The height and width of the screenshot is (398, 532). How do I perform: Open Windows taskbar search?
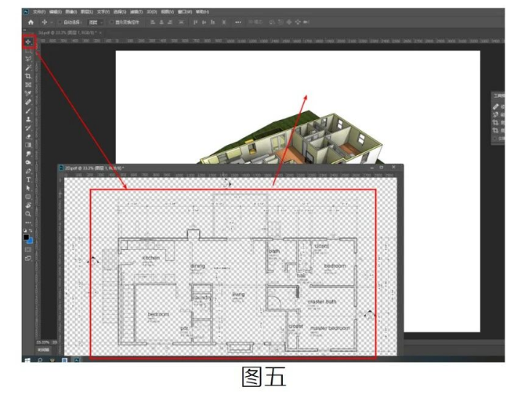(x=40, y=360)
